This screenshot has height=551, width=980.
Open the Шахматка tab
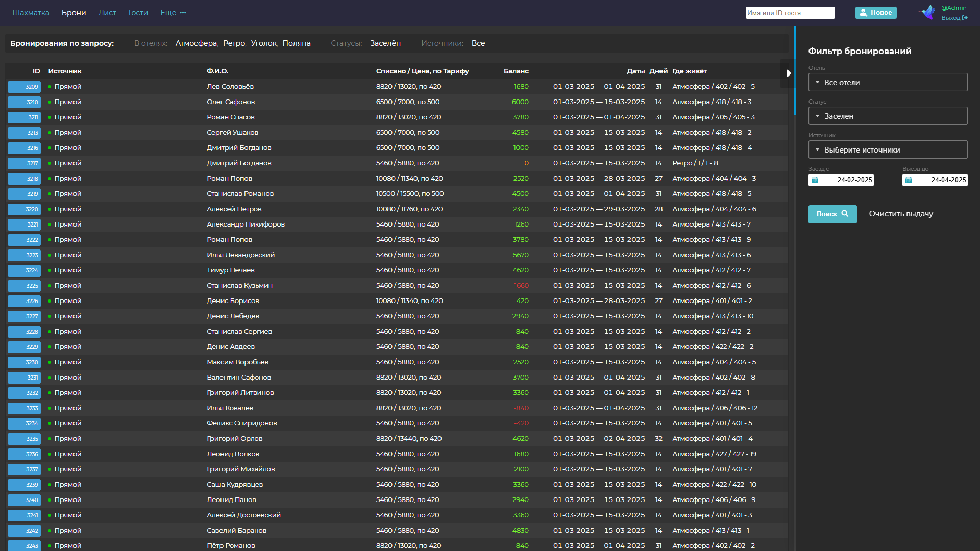(x=31, y=13)
